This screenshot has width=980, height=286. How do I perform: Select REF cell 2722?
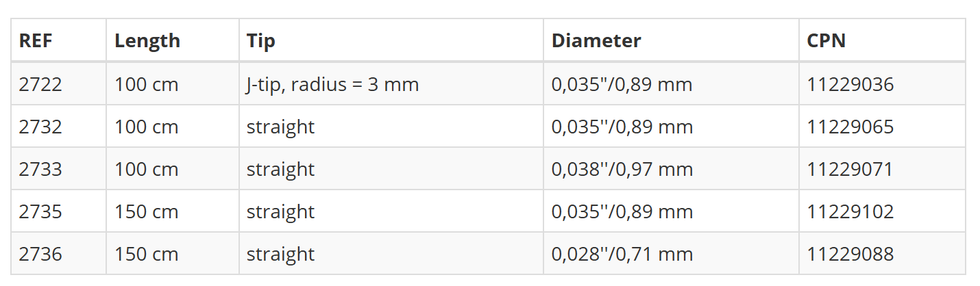tap(40, 85)
